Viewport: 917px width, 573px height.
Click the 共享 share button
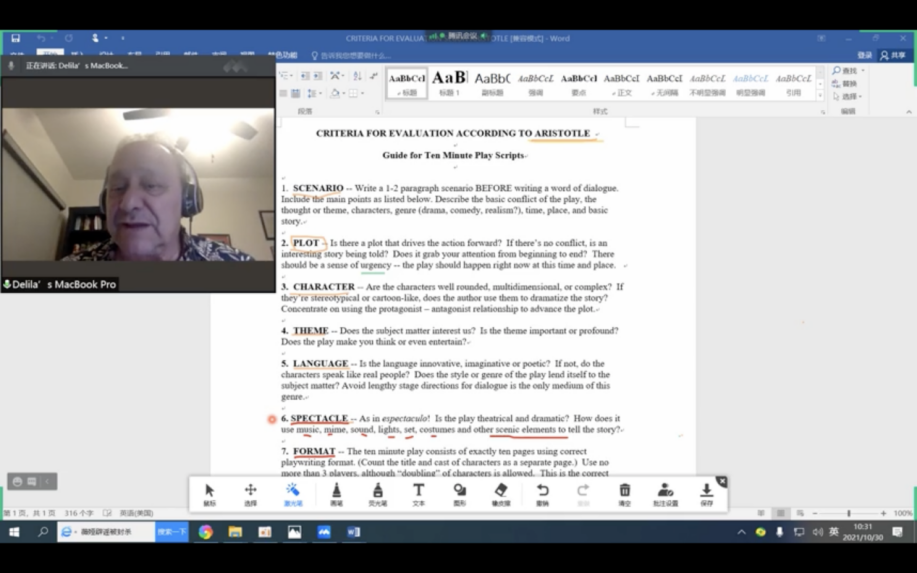click(893, 55)
